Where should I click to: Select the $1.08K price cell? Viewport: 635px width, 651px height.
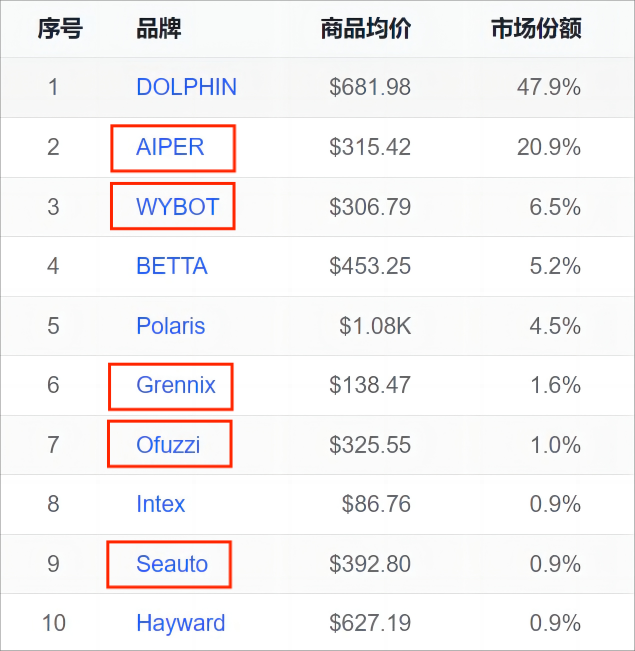tap(375, 326)
